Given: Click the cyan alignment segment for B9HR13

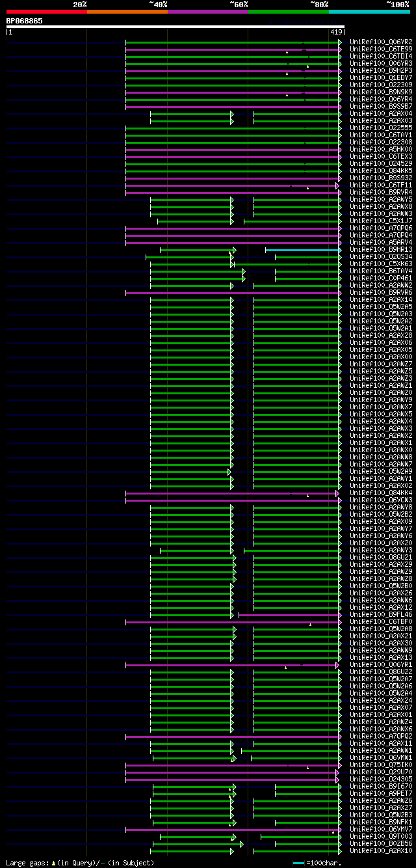Looking at the screenshot, I should [303, 250].
